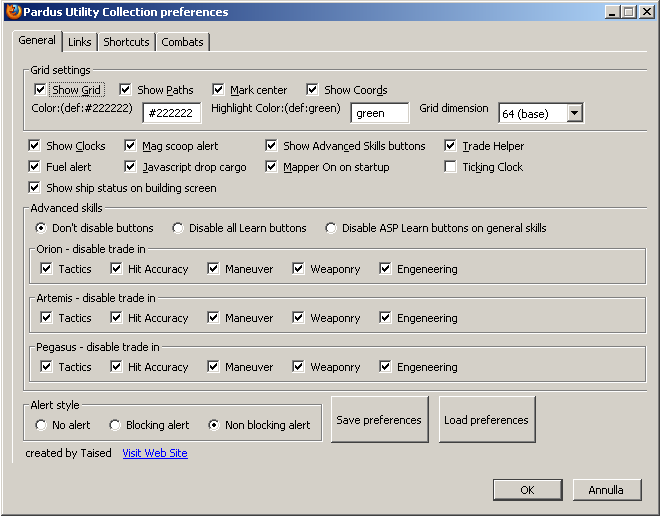Toggle Mapper On on startup
The height and width of the screenshot is (516, 660).
tap(271, 167)
